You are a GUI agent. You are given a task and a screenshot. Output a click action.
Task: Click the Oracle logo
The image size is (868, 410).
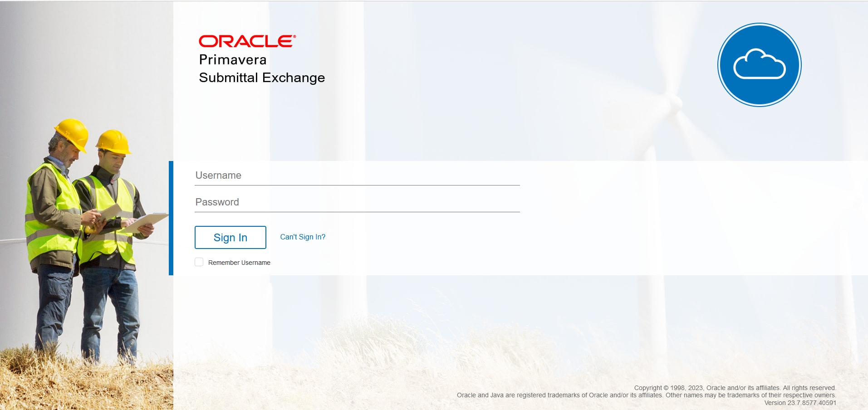(247, 41)
